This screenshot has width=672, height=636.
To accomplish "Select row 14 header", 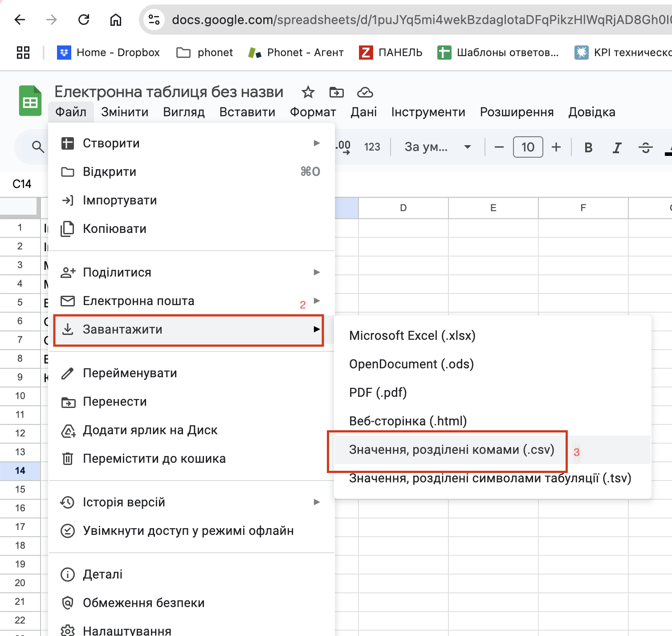I will tap(20, 470).
